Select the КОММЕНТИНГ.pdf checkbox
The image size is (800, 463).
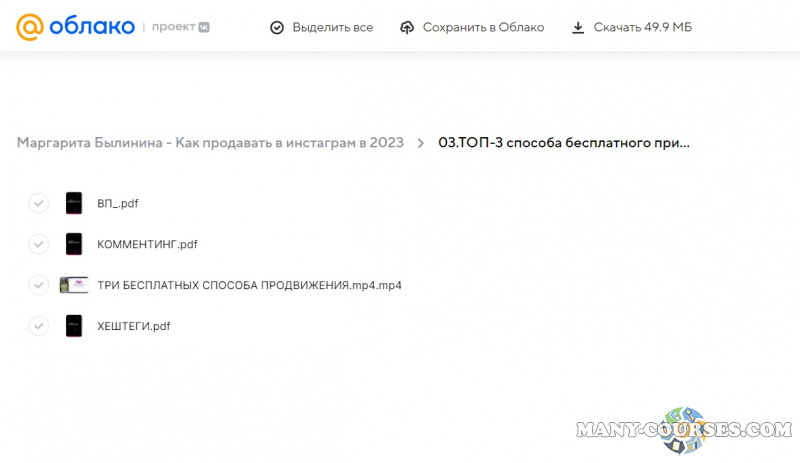[x=38, y=244]
